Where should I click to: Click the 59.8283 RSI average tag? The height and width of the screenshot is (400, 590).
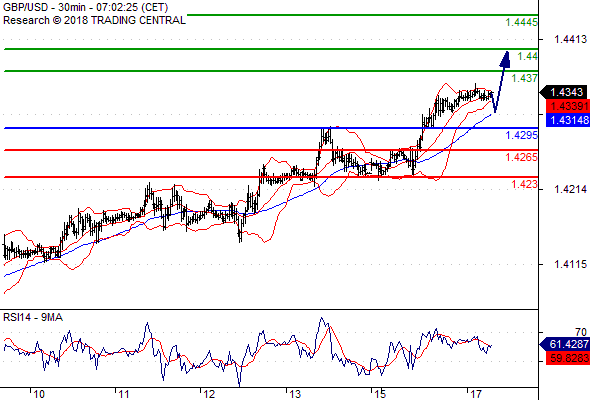coord(567,357)
